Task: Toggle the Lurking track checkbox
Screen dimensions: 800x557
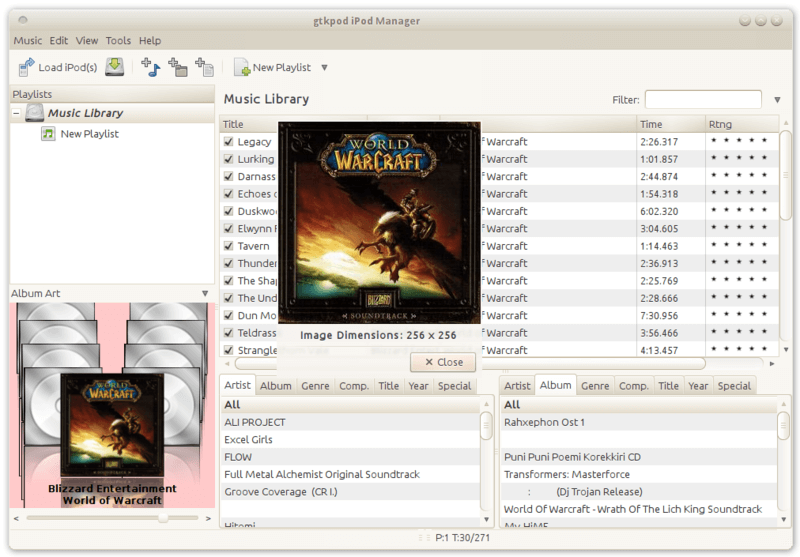Action: point(229,159)
